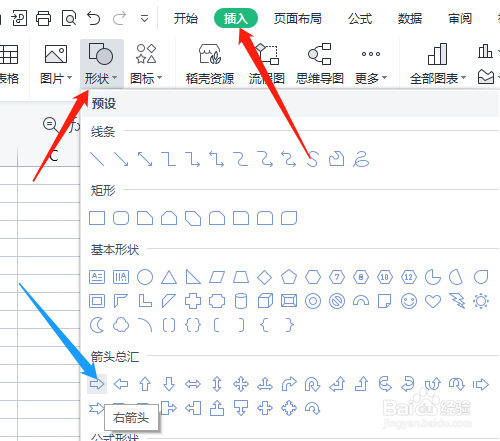Insert the right arrow shape

97,384
